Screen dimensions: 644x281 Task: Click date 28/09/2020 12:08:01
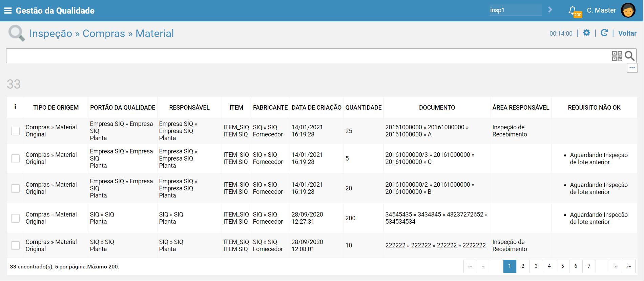click(307, 245)
